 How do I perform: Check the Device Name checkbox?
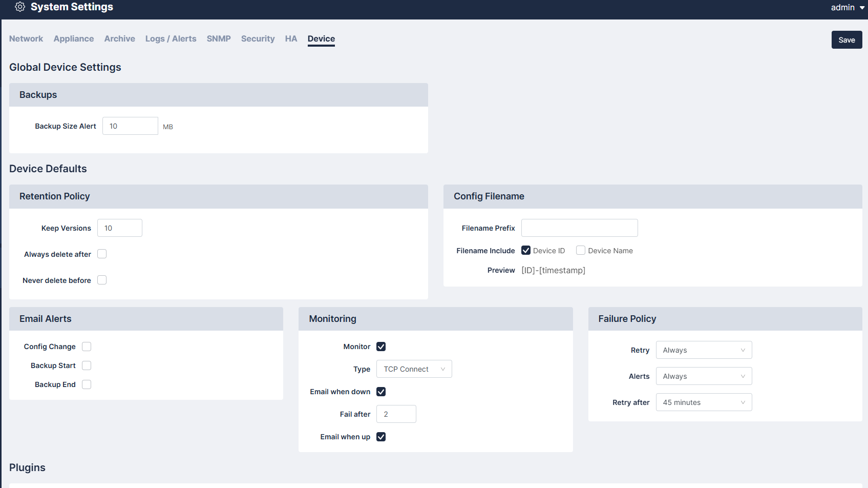click(581, 251)
